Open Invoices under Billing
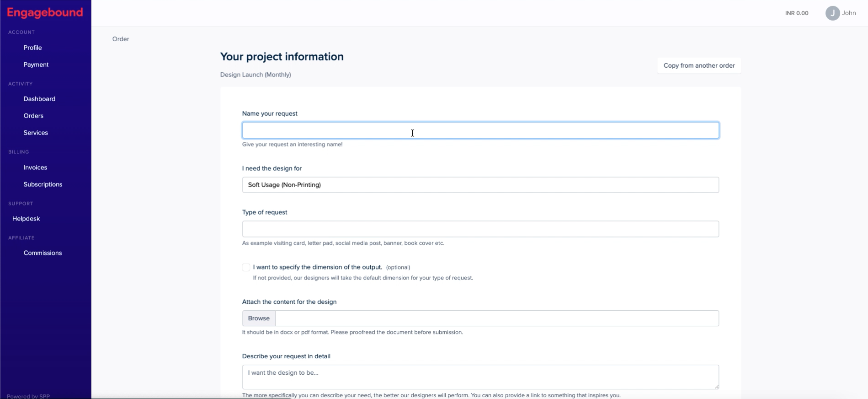The height and width of the screenshot is (399, 868). (x=35, y=167)
